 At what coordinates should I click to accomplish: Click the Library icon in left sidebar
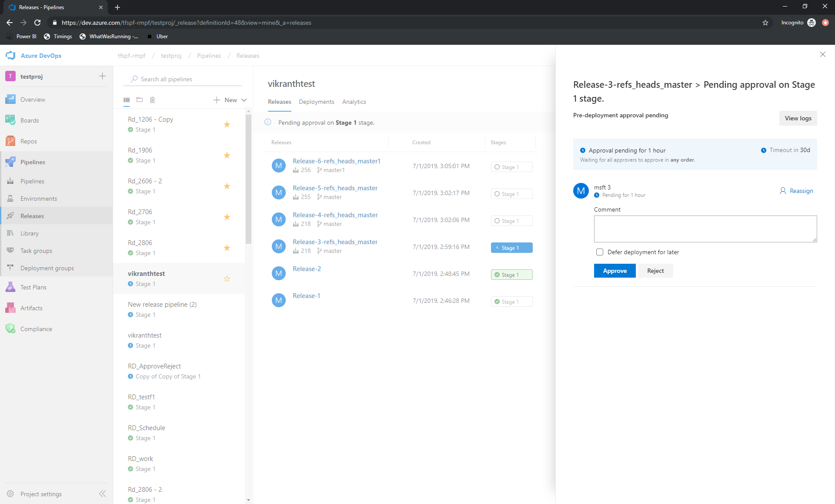point(11,233)
